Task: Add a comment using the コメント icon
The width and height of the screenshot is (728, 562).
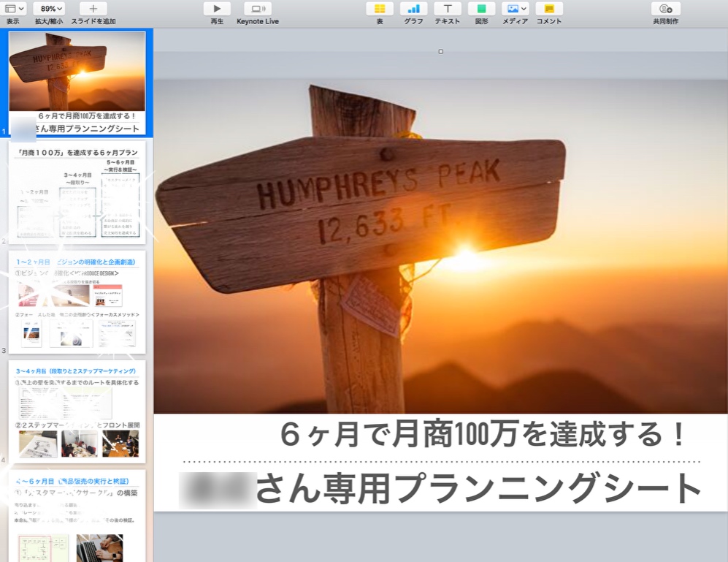Action: pos(549,9)
